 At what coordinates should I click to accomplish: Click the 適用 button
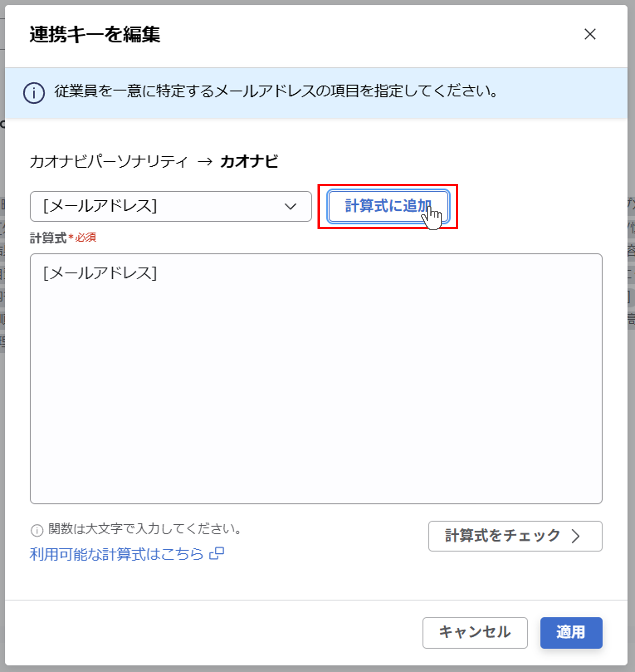click(x=571, y=632)
